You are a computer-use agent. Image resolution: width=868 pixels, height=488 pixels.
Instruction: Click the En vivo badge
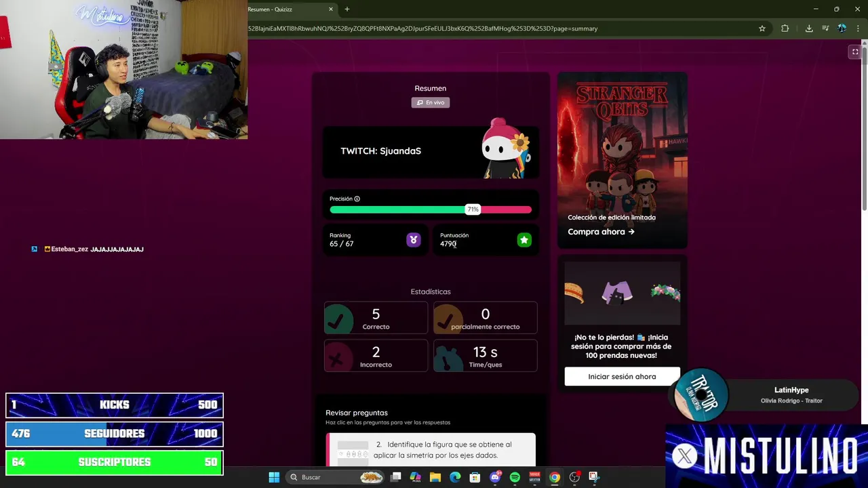[x=430, y=102]
